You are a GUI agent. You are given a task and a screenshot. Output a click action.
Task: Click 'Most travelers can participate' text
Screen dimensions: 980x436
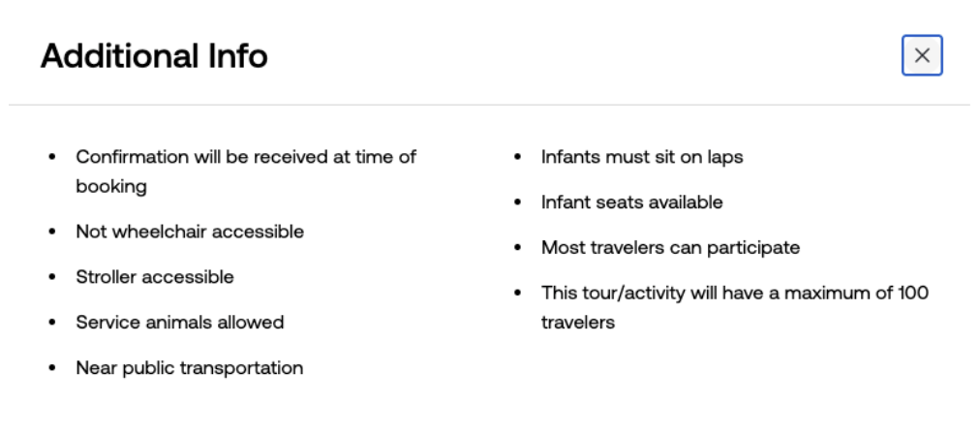pos(671,248)
